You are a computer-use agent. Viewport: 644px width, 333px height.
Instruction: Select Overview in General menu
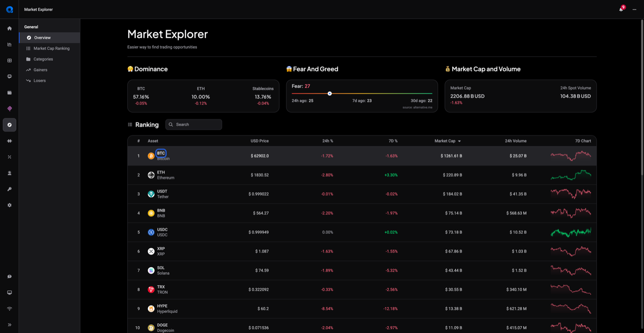[50, 38]
